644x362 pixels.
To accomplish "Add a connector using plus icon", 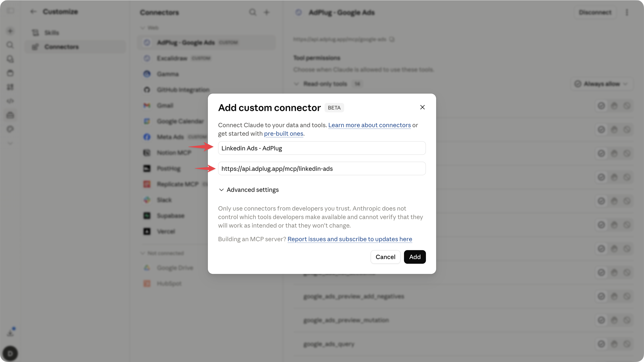I will [266, 12].
